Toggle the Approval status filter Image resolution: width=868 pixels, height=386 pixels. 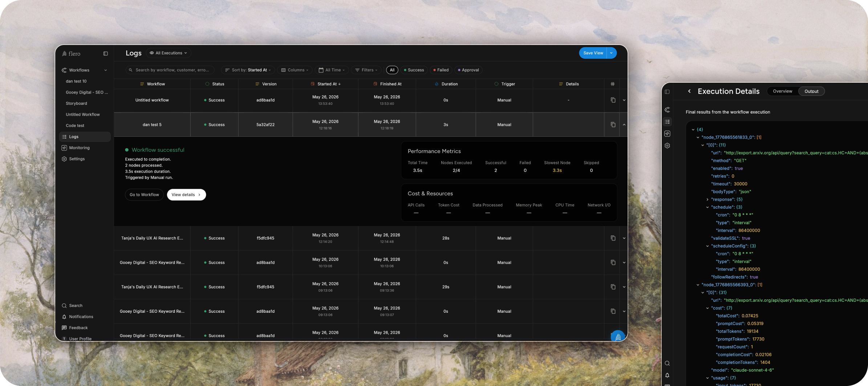[469, 70]
